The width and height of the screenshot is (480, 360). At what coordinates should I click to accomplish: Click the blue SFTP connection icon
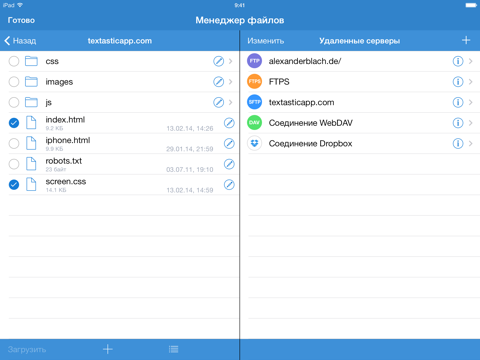254,102
